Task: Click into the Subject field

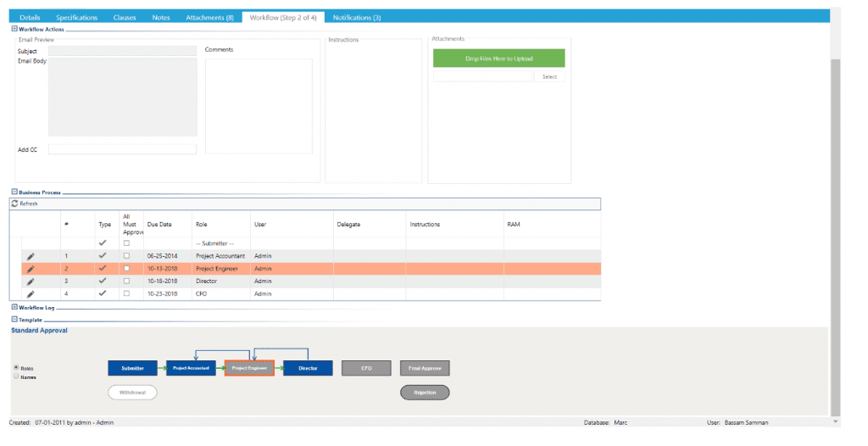Action: click(122, 51)
